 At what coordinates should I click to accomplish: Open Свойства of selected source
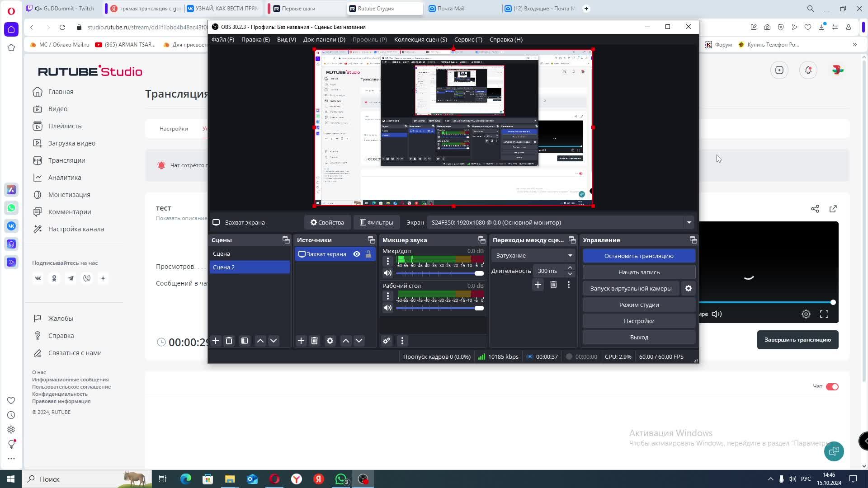tap(327, 222)
